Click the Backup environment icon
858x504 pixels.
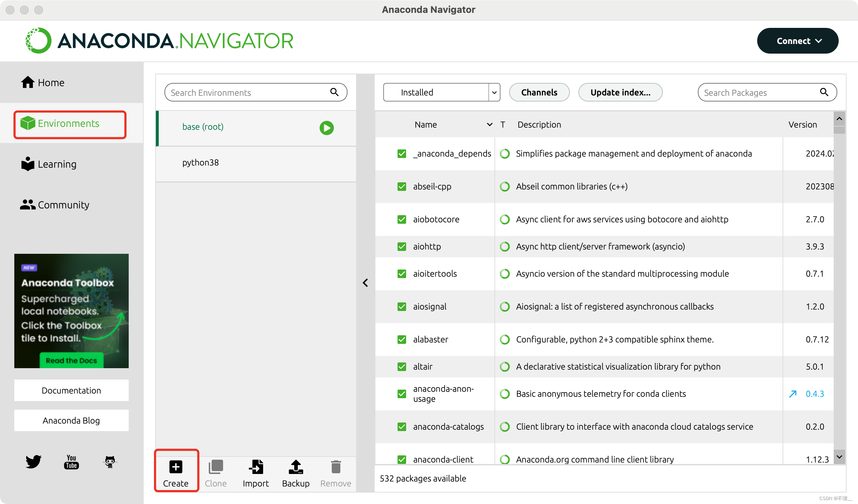[296, 467]
